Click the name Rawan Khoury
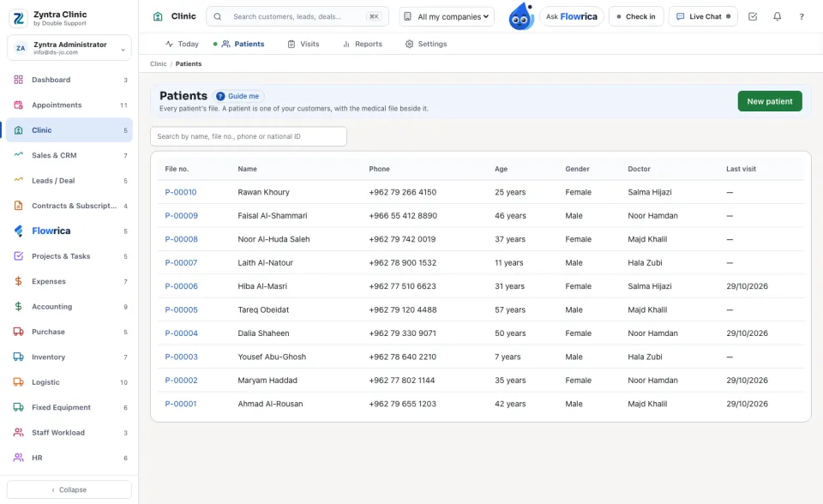Screen dimensions: 823x504 263,192
